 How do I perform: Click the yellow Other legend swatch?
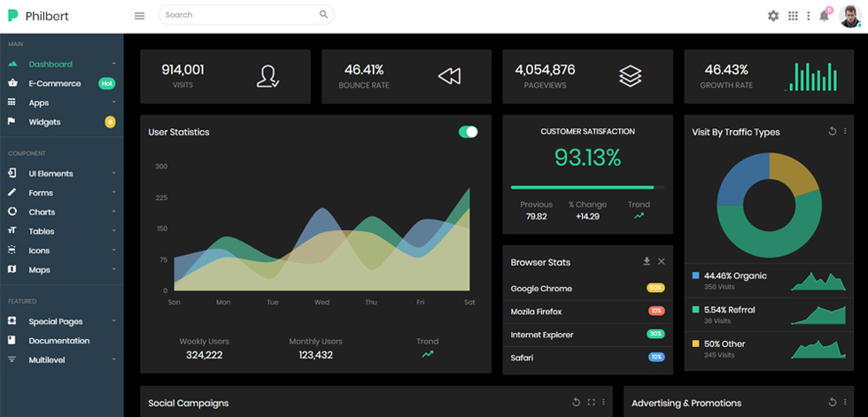point(696,344)
